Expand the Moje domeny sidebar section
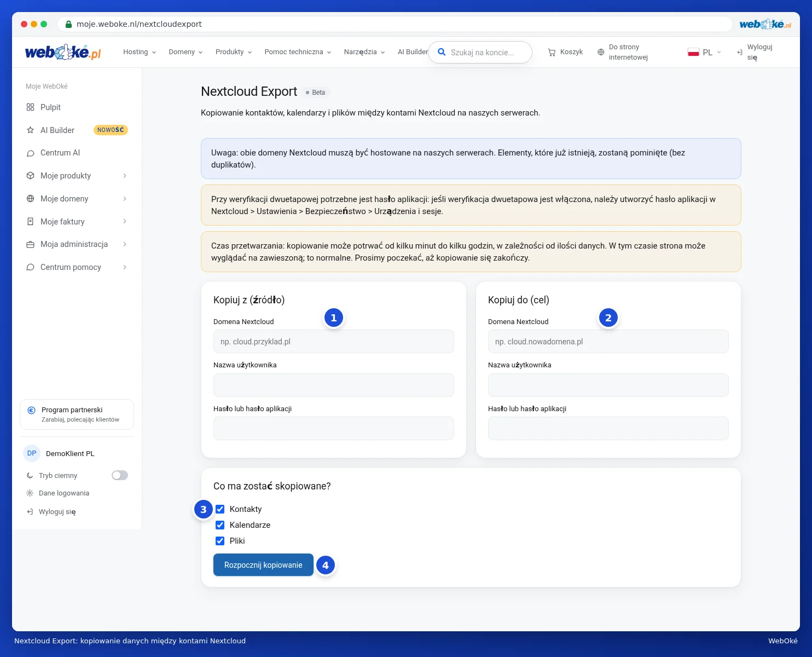Viewport: 812px width, 657px height. coord(125,199)
